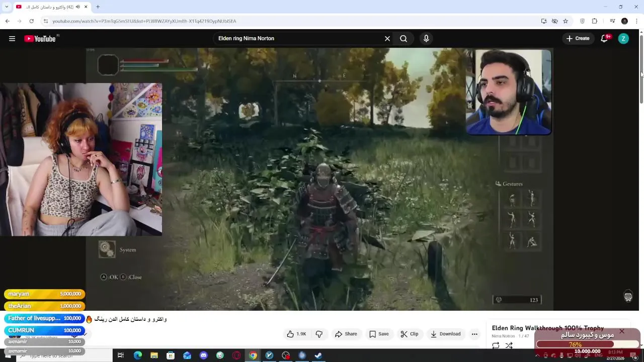Click the video player area
The width and height of the screenshot is (644, 362).
[319, 179]
